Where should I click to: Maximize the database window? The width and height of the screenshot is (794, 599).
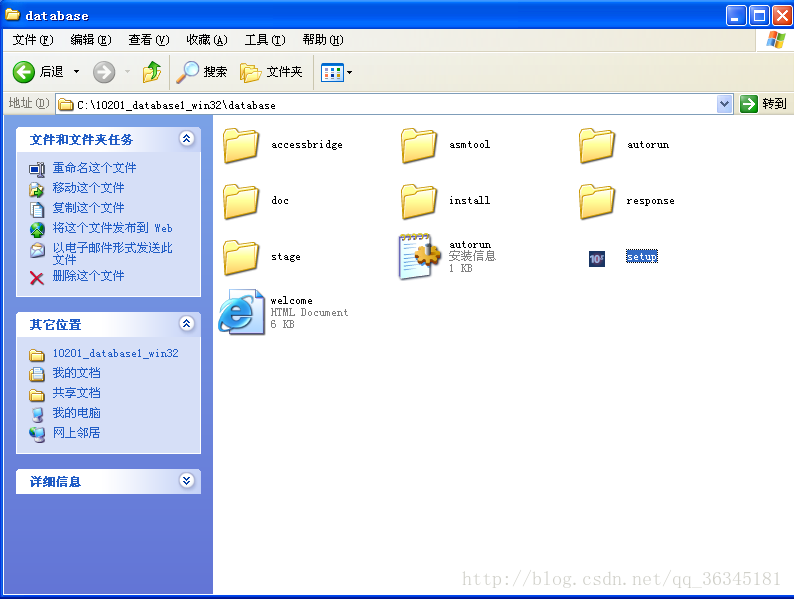coord(759,16)
